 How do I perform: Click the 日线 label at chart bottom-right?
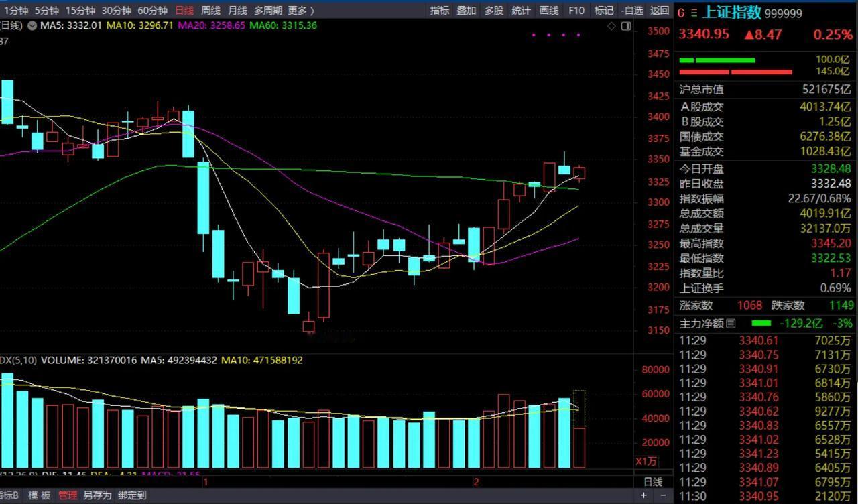click(653, 482)
